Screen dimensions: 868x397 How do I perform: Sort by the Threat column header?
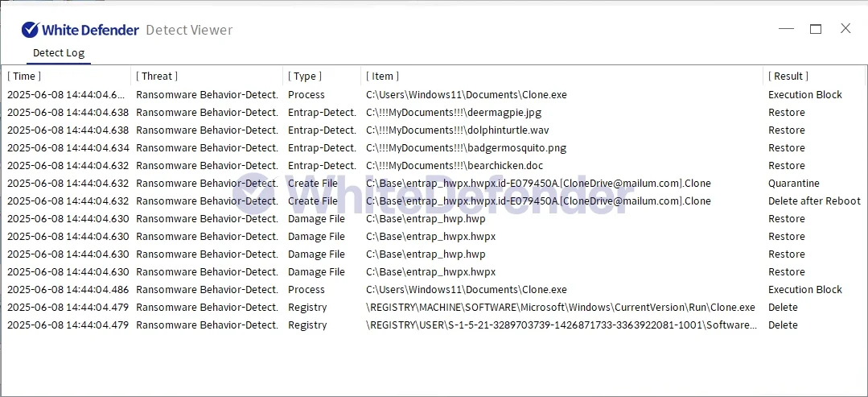tap(157, 77)
